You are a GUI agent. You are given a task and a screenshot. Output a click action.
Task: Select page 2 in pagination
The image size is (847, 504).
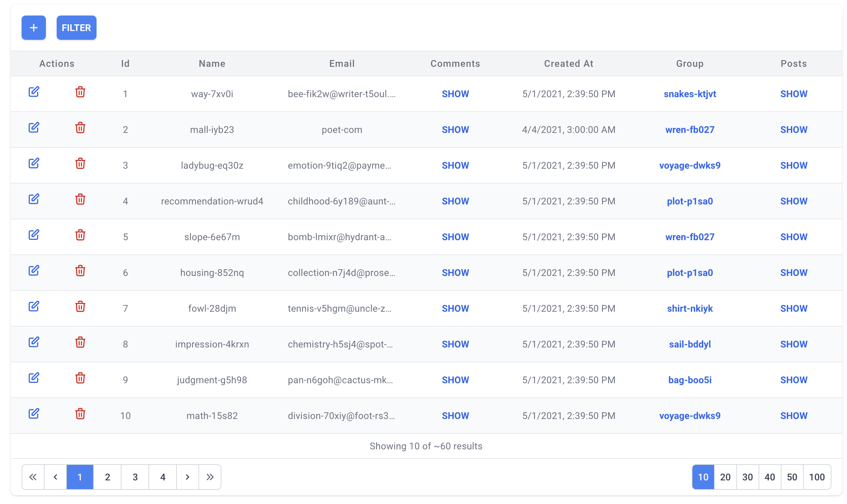(x=107, y=477)
